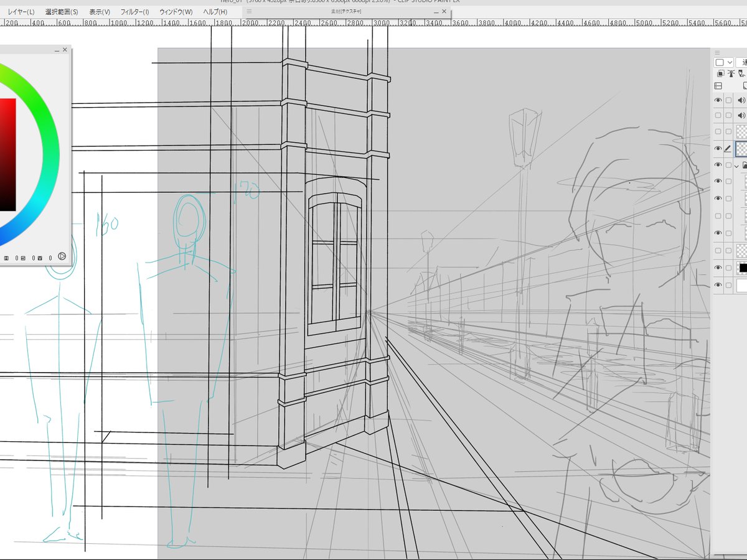Open the ウィンドウ(W) menu
The width and height of the screenshot is (747, 560).
pyautogui.click(x=176, y=12)
